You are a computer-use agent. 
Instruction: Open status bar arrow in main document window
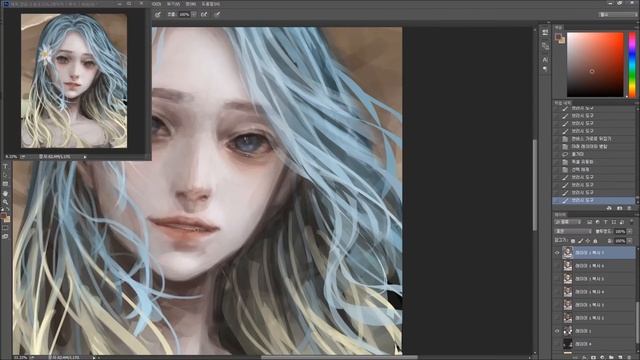94,358
